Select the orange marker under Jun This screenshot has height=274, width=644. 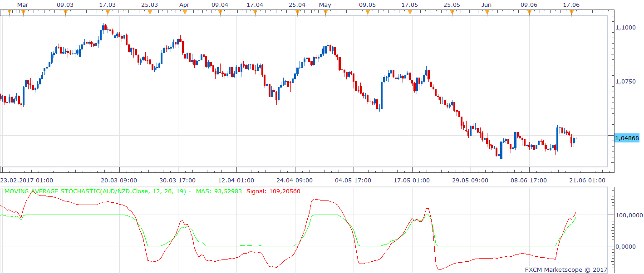point(487,12)
